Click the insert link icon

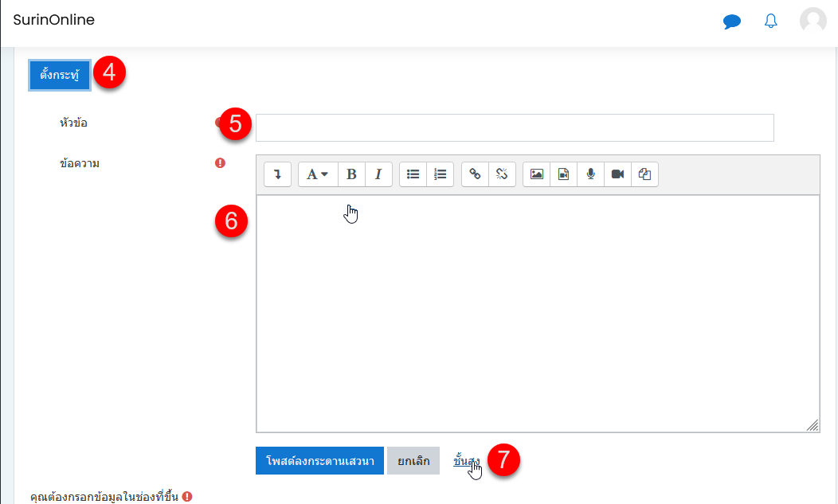pyautogui.click(x=475, y=174)
